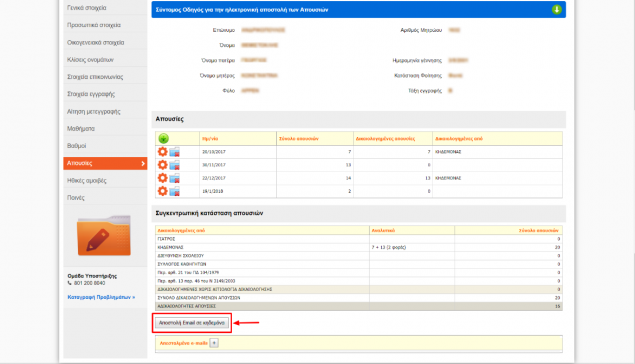Screen dimensions: 635x364
Task: Expand the Απεσταλμένα e-mails section
Action: click(214, 343)
